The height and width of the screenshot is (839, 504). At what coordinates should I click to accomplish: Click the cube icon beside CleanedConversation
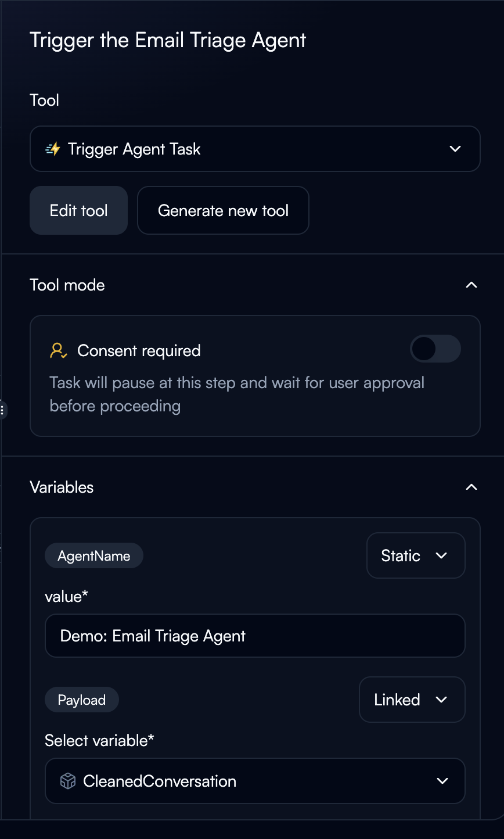[67, 781]
